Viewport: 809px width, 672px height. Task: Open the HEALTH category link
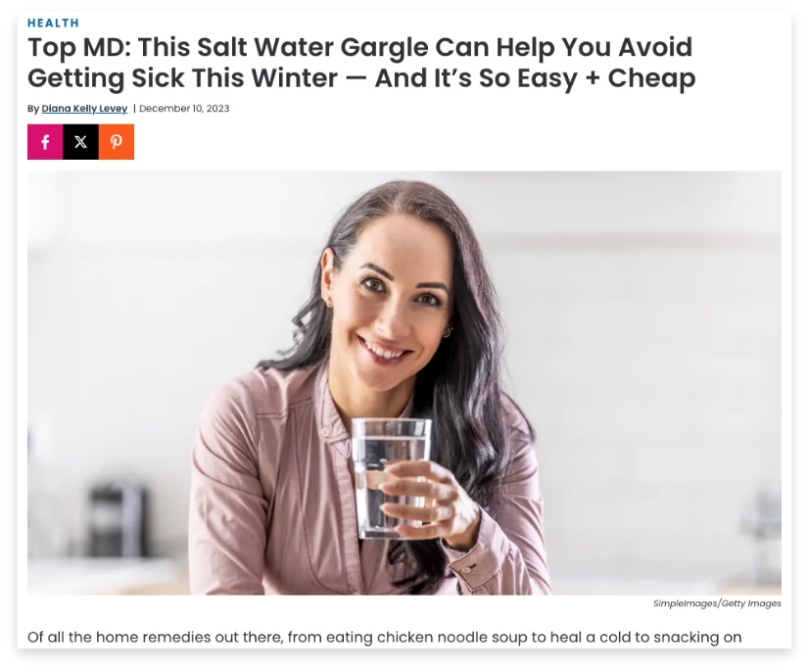tap(53, 23)
